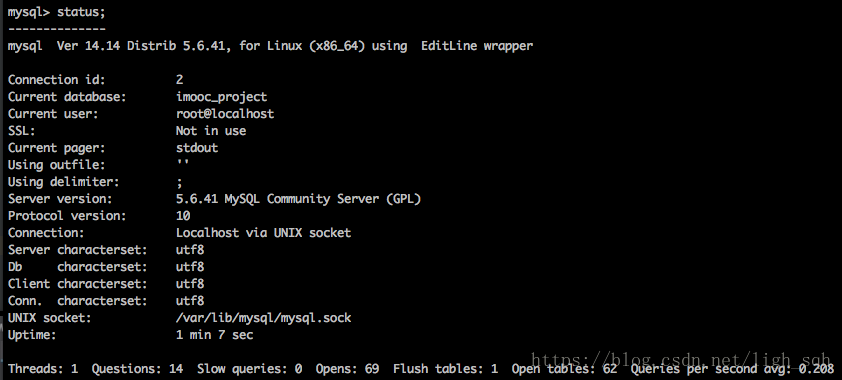
Task: Click the 'Opens: 69' statistic
Action: [x=347, y=369]
